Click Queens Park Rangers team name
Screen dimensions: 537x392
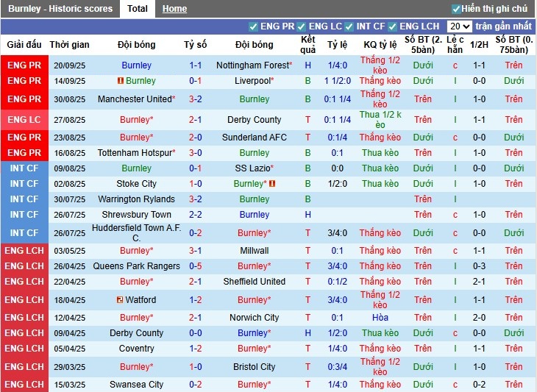(x=136, y=266)
